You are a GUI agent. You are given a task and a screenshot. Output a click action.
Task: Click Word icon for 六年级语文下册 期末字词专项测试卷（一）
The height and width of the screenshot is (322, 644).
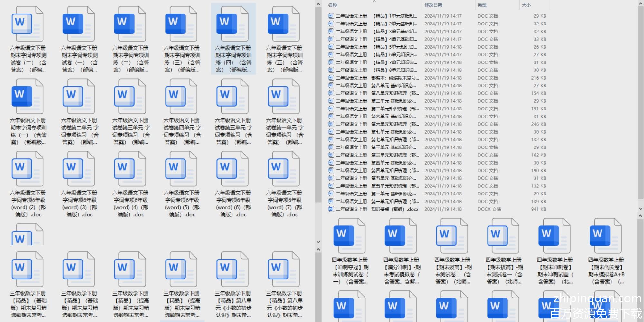click(79, 24)
